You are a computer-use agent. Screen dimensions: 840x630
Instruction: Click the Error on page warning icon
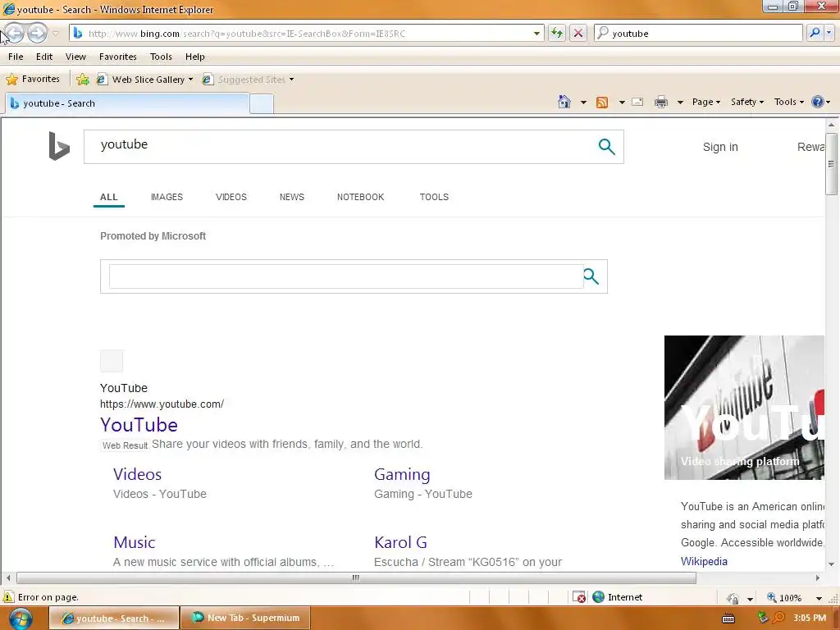(8, 597)
